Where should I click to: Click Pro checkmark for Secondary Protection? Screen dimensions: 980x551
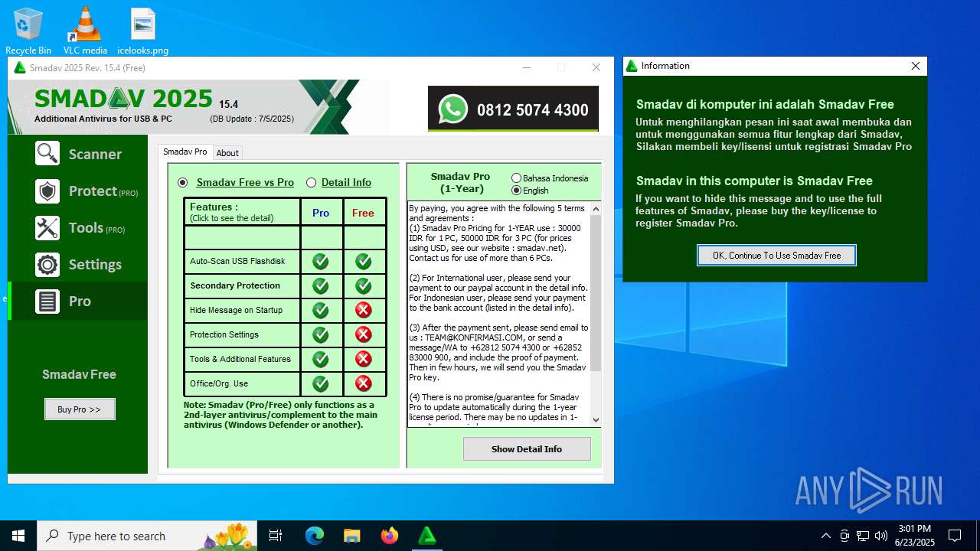tap(321, 285)
